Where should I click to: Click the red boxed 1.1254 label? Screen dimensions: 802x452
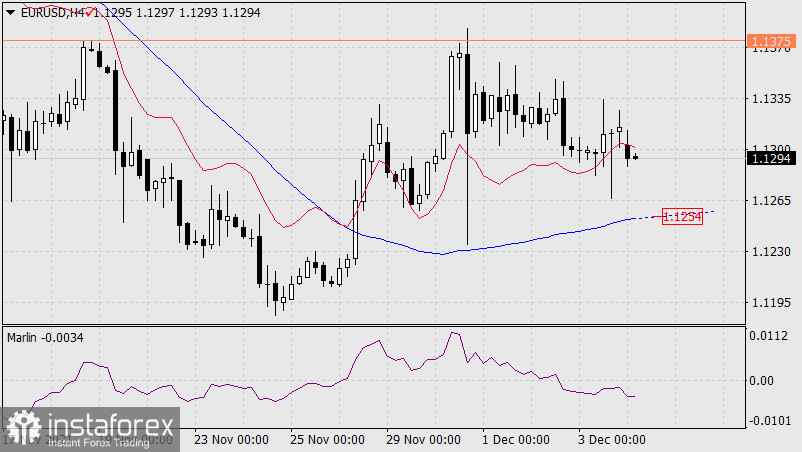pyautogui.click(x=683, y=216)
